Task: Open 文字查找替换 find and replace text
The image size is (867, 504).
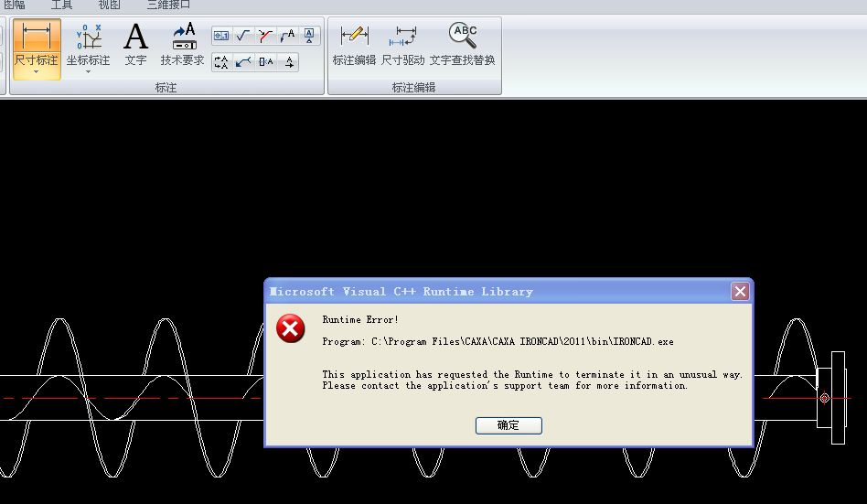Action: click(x=462, y=46)
